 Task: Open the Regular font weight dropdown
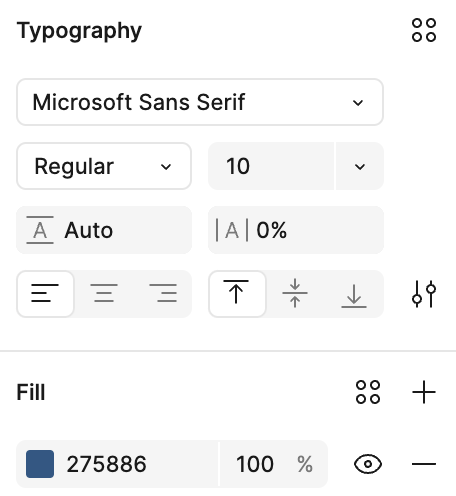click(104, 166)
